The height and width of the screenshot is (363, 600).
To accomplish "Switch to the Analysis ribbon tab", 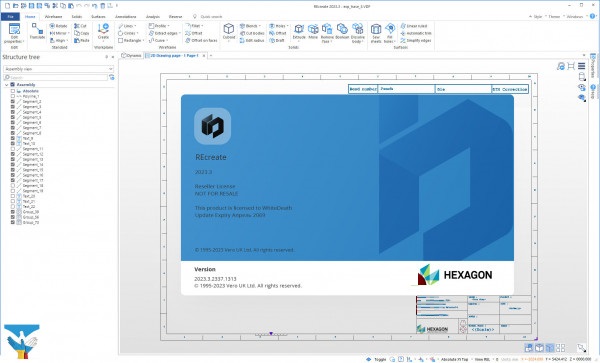I will point(153,16).
